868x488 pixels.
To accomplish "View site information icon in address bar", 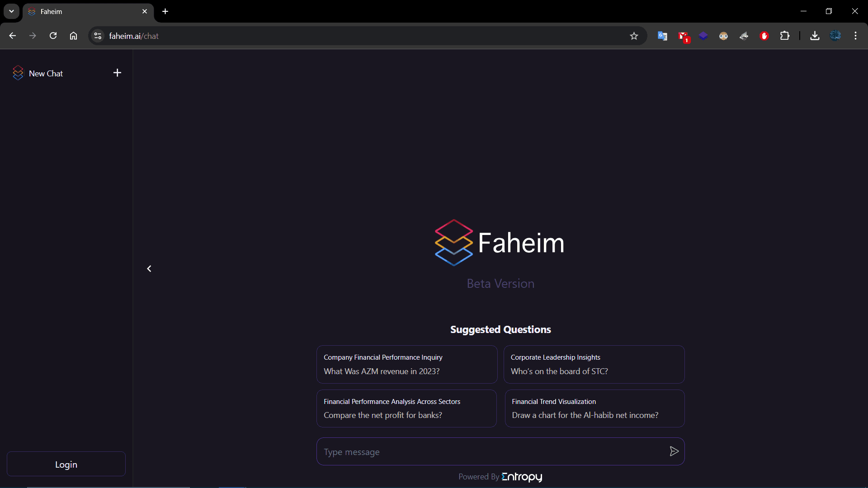I will point(98,36).
